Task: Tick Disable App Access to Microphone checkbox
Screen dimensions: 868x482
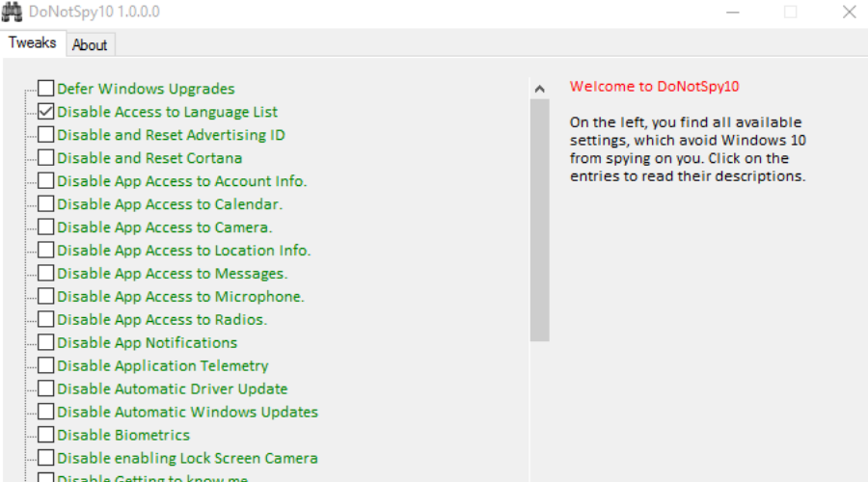Action: tap(46, 296)
